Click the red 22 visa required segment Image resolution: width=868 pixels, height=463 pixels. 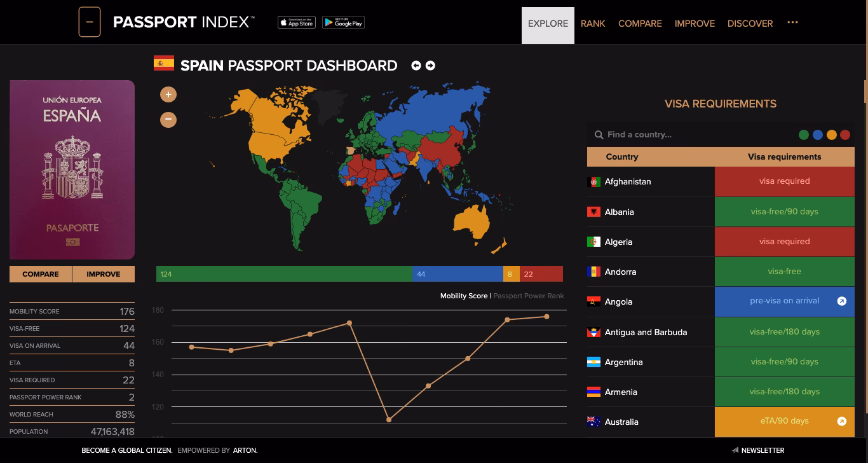pyautogui.click(x=541, y=274)
